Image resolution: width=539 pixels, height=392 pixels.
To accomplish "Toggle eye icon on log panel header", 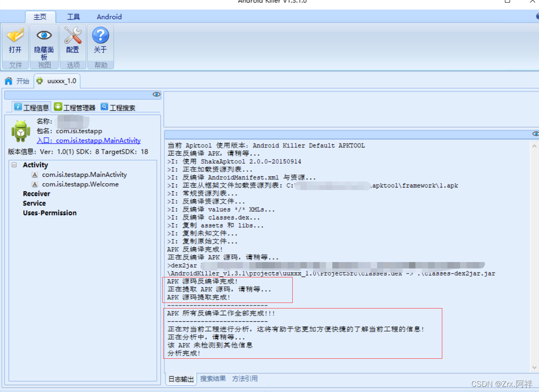I will tap(536, 134).
